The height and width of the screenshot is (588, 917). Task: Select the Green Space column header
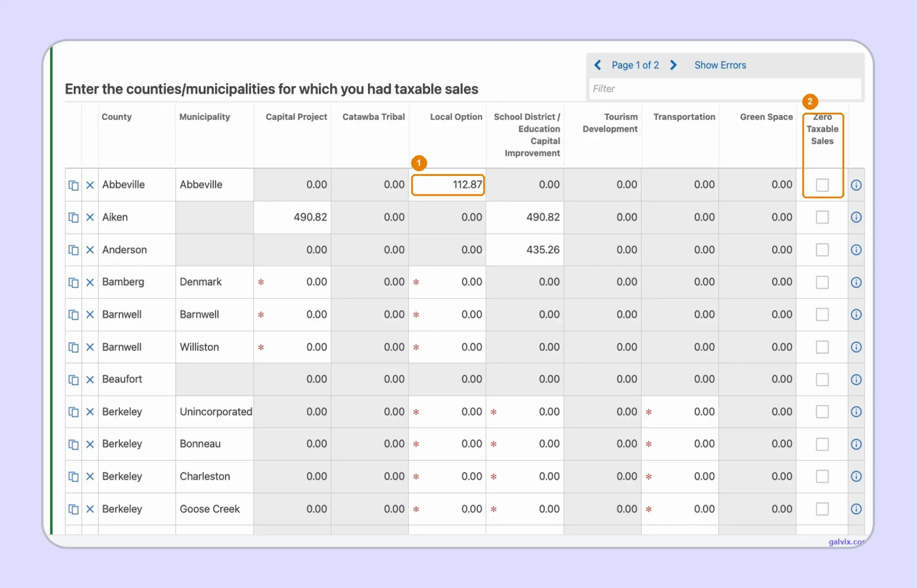tap(766, 117)
